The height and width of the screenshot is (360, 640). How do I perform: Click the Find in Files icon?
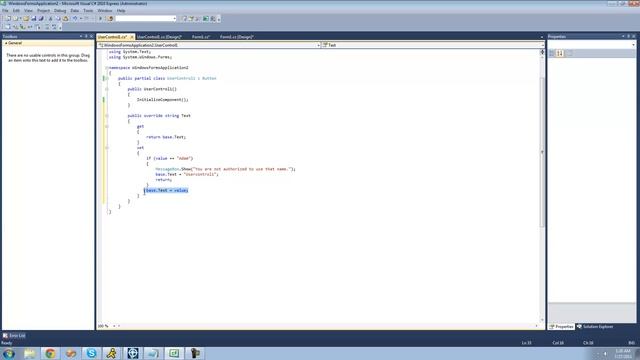click(110, 19)
